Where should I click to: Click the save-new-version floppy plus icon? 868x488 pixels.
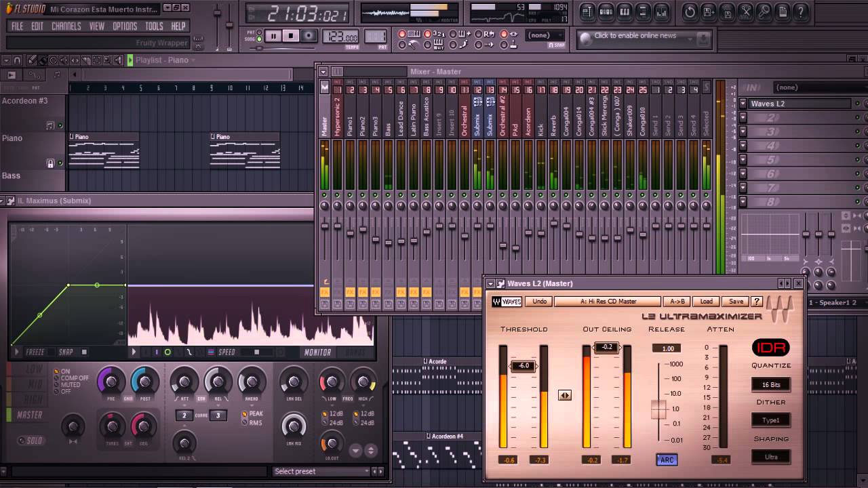[x=708, y=12]
